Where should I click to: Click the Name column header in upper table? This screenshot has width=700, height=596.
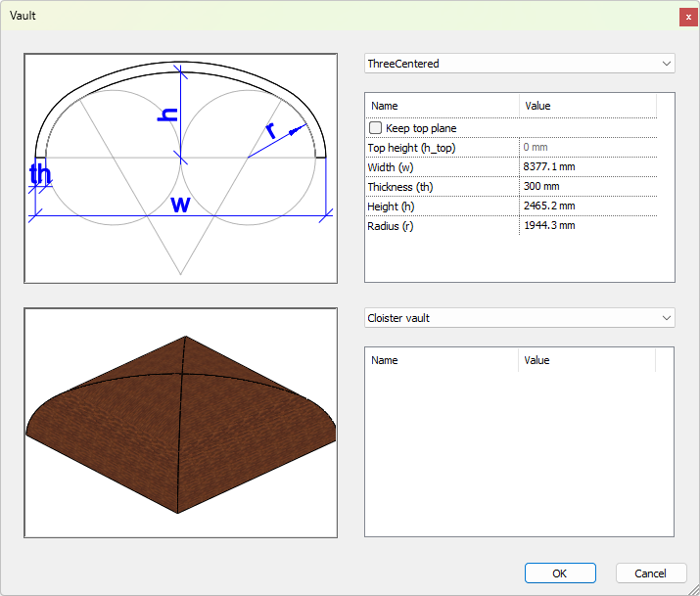[x=442, y=106]
